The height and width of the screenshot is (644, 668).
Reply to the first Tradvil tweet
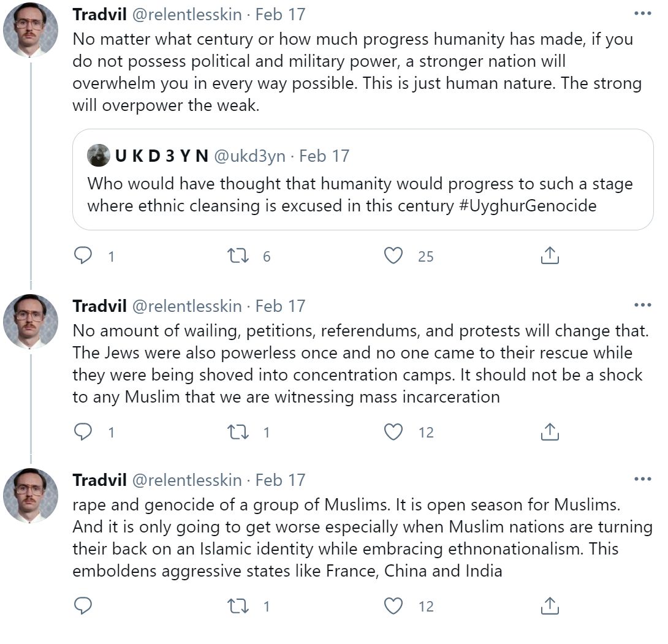pyautogui.click(x=83, y=256)
